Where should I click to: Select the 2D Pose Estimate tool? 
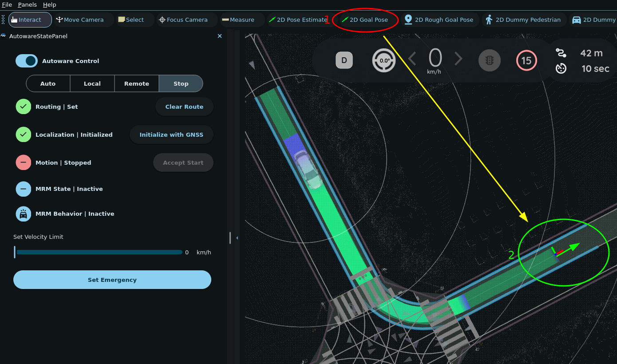coord(297,20)
